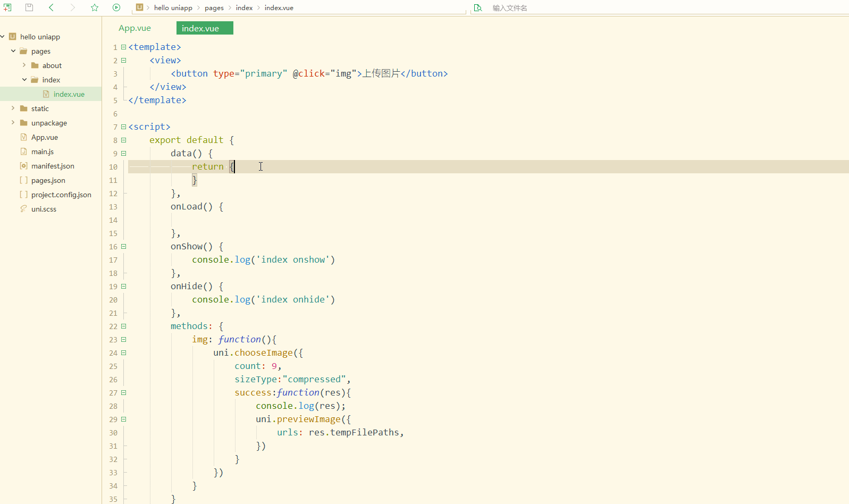Click the main.js file icon
The height and width of the screenshot is (504, 849).
[23, 152]
